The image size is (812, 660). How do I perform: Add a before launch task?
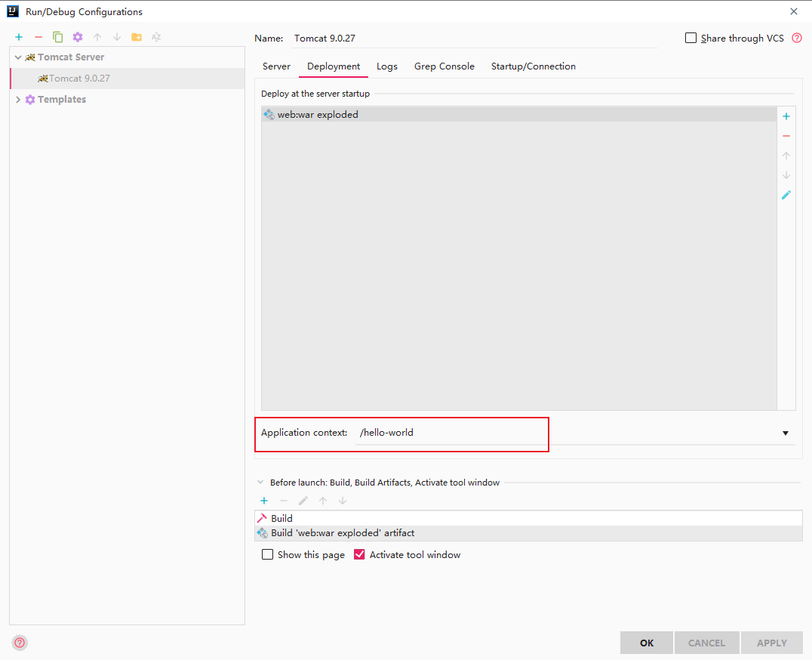(264, 501)
